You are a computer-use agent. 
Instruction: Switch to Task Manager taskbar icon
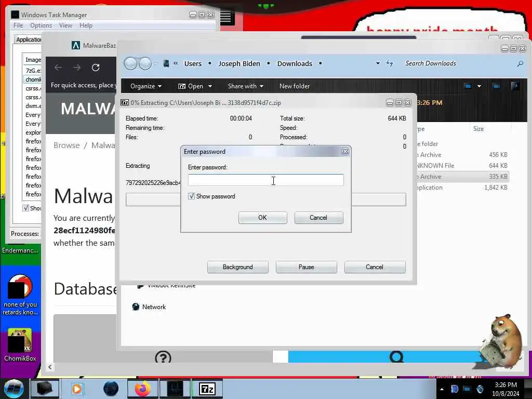[176, 389]
